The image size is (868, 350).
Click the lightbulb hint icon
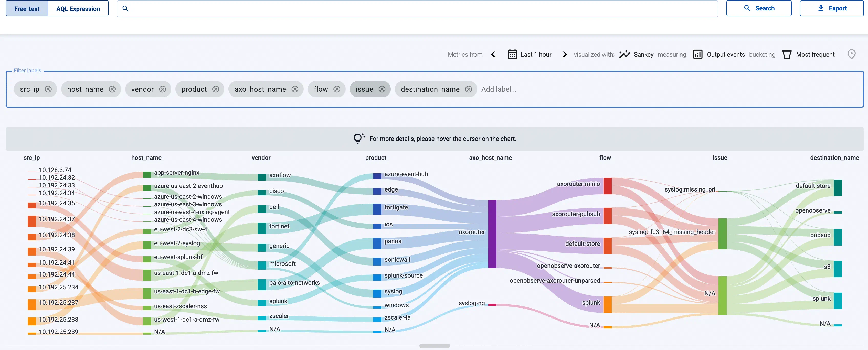point(359,138)
